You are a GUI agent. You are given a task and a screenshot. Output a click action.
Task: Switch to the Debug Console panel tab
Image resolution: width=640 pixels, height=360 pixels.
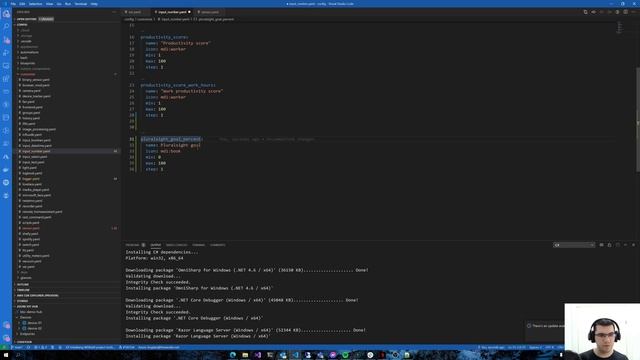(x=176, y=245)
